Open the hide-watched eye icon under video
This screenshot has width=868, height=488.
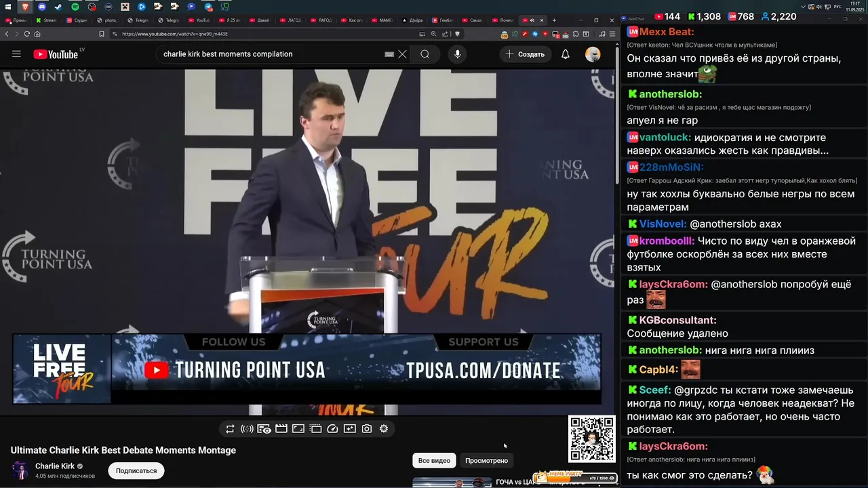point(264,428)
